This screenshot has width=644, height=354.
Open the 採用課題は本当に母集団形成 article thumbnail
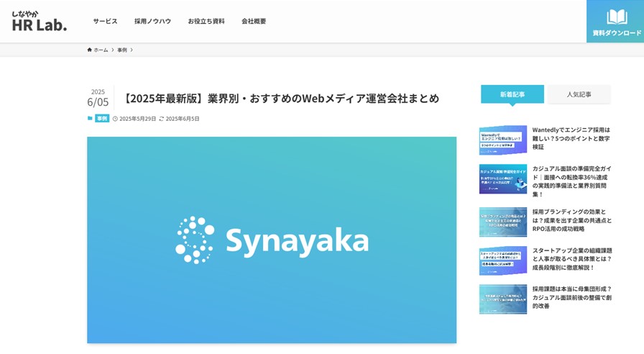point(503,299)
